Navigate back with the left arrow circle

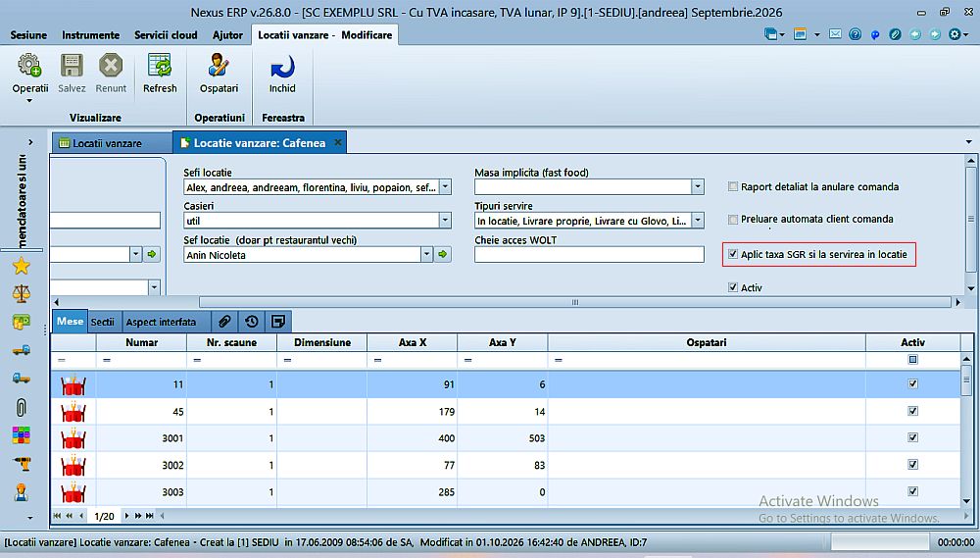pos(915,34)
